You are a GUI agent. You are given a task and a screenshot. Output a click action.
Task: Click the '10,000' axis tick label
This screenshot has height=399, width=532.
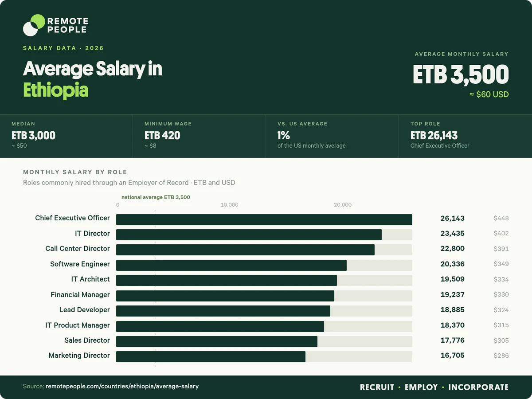pos(229,205)
